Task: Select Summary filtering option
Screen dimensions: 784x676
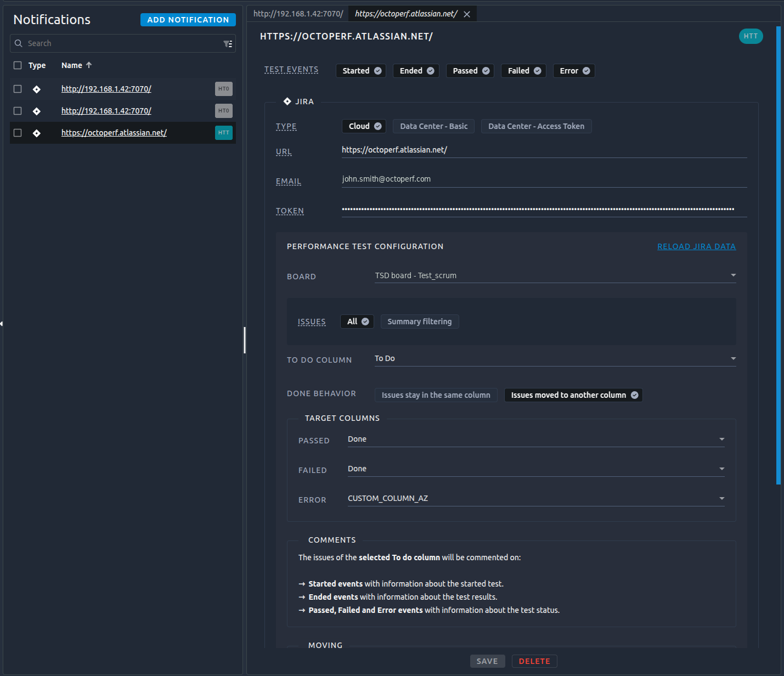Action: [x=420, y=322]
